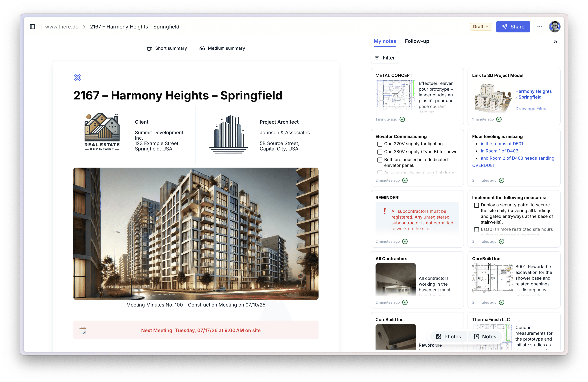The width and height of the screenshot is (588, 382).
Task: Switch to the Follow-up tab
Action: coord(417,41)
